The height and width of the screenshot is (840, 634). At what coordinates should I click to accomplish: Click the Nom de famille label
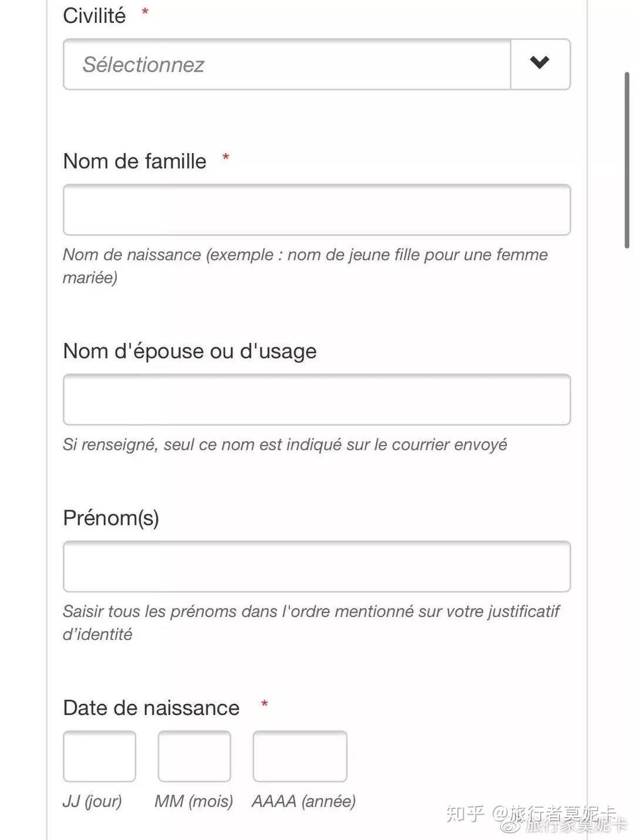tap(134, 161)
